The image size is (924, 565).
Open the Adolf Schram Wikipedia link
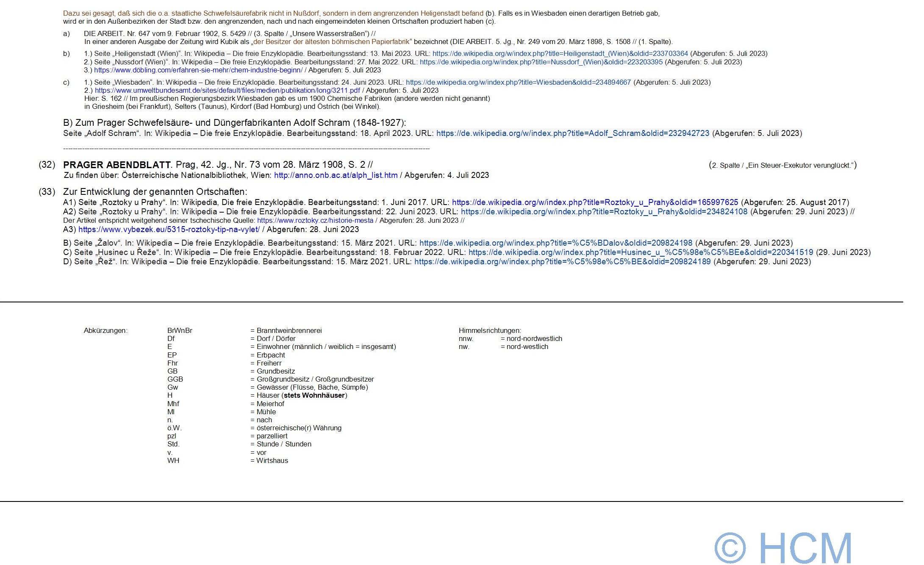point(572,133)
